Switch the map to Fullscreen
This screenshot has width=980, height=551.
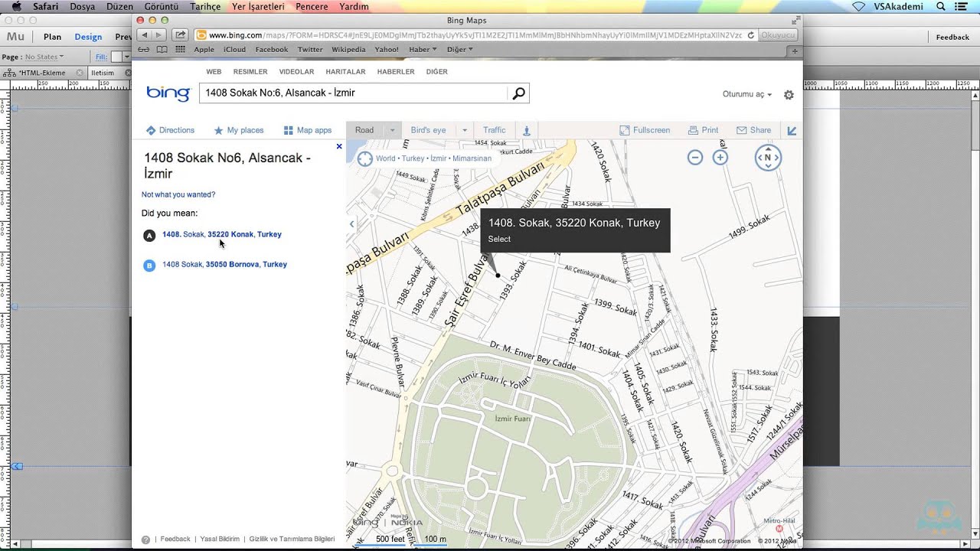coord(645,131)
